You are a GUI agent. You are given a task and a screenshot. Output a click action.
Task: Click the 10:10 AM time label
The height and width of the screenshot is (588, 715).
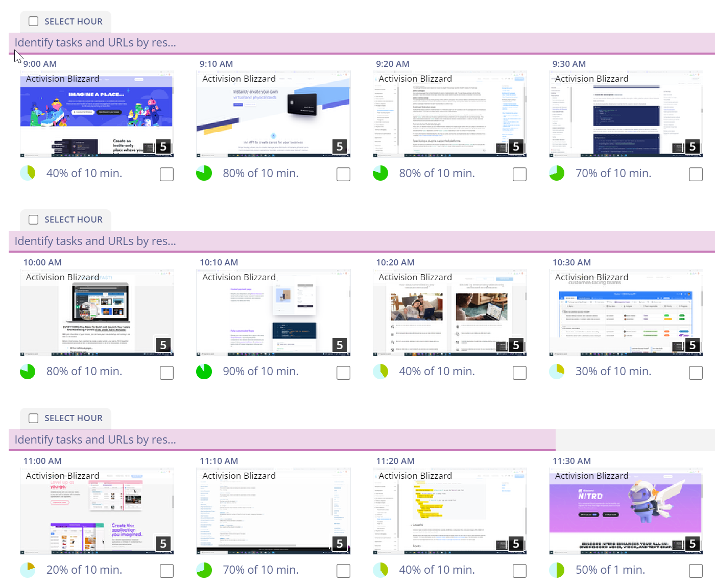219,262
